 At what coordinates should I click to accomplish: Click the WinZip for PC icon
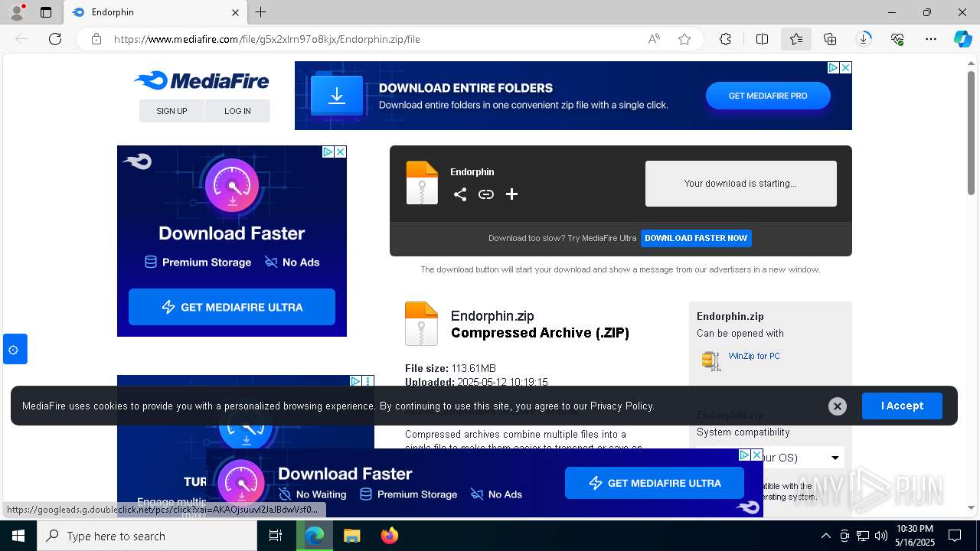click(x=711, y=360)
